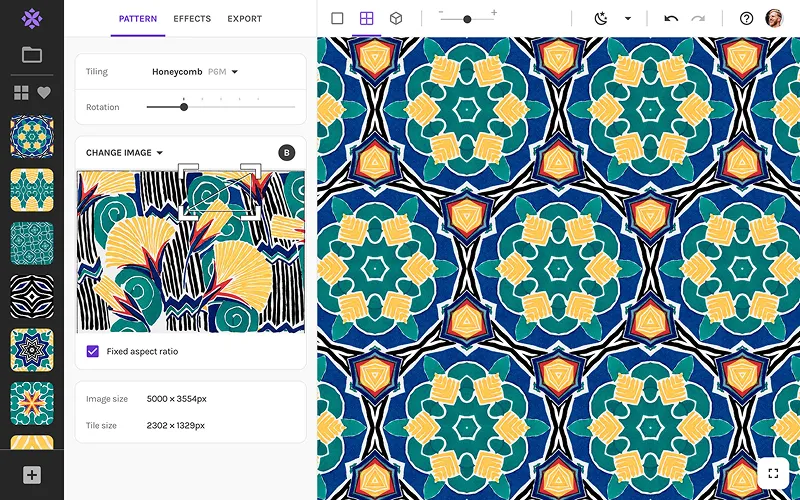
Task: Click the Fixed aspect ratio label
Action: click(142, 351)
